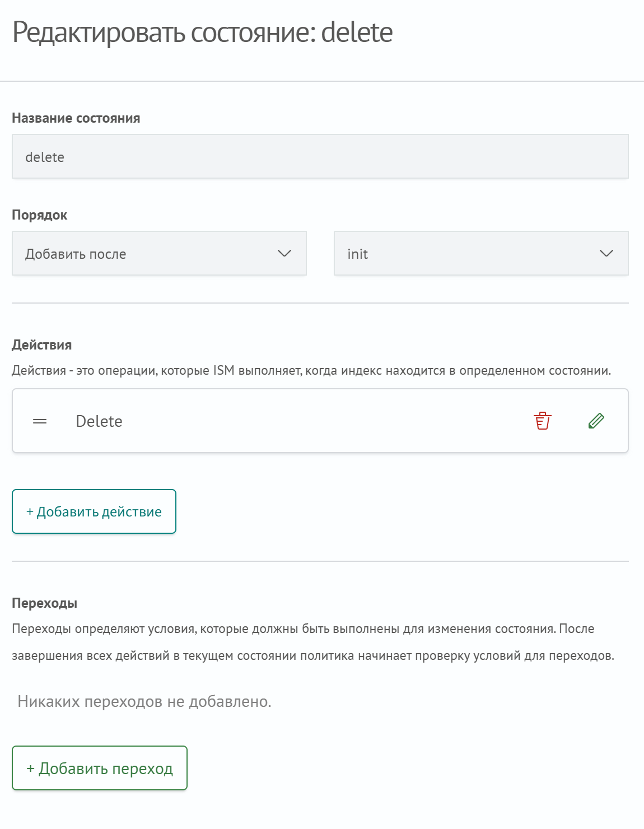This screenshot has width=644, height=829.
Task: Click the red trash icon for Delete action
Action: click(x=542, y=421)
